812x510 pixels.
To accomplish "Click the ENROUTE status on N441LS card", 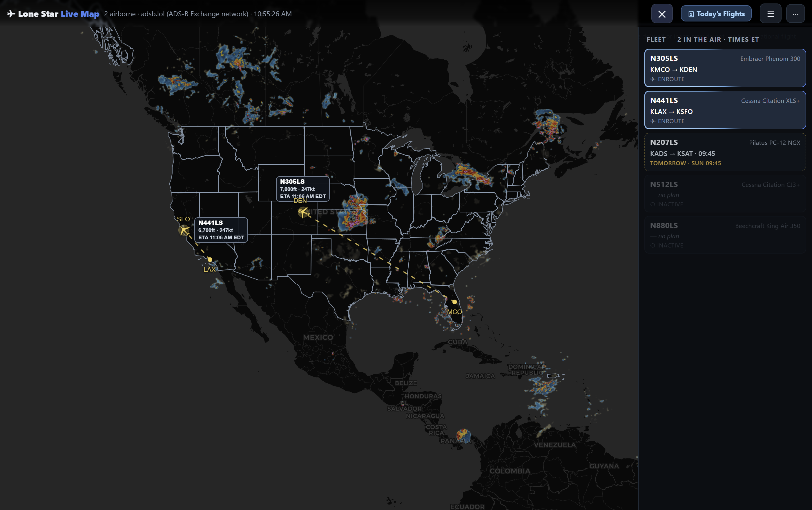I will pos(667,121).
